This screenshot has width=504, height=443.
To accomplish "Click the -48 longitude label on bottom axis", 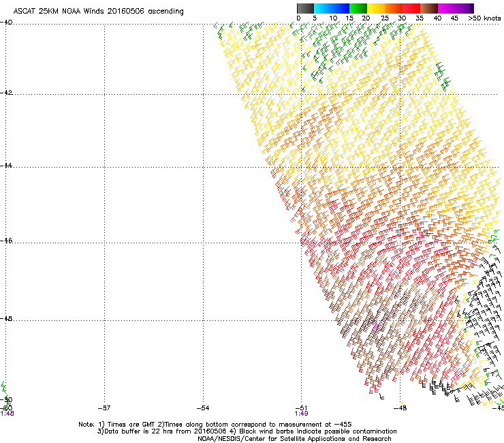I will pos(400,408).
